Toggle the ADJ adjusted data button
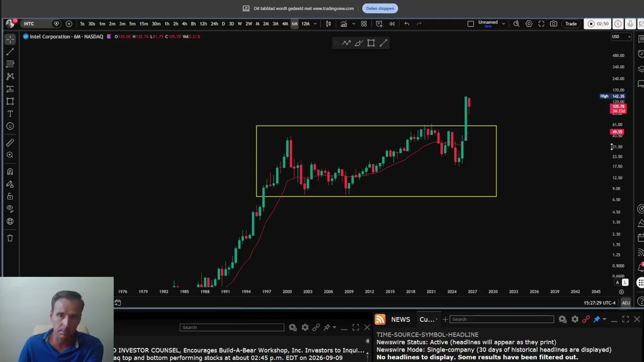Viewport: 644px width, 362px height. [626, 303]
